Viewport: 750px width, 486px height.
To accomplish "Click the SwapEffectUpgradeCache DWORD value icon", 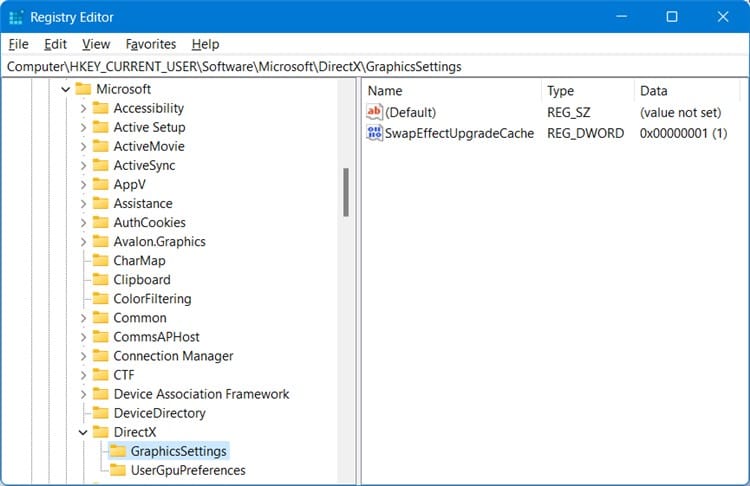I will click(x=375, y=133).
